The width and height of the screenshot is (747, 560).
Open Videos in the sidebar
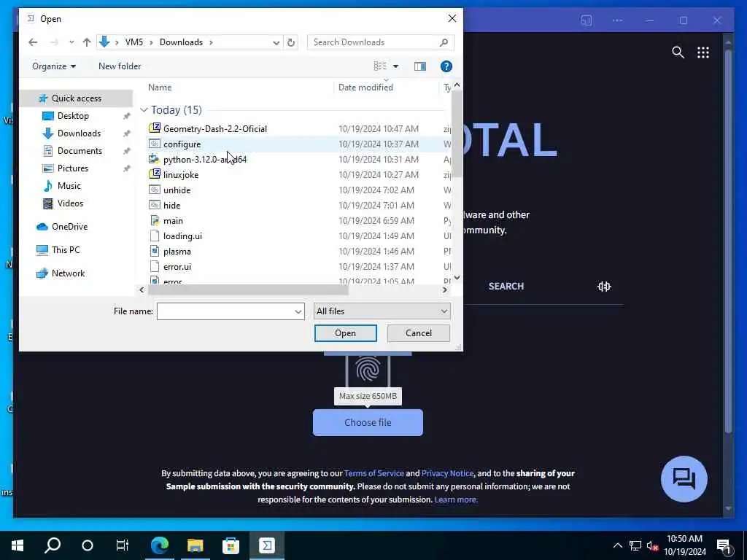70,203
